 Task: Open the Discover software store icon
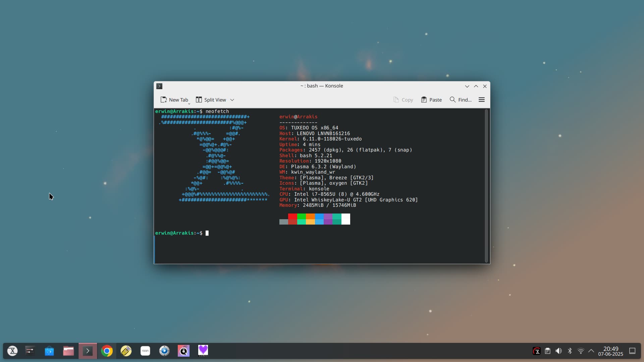(x=49, y=351)
